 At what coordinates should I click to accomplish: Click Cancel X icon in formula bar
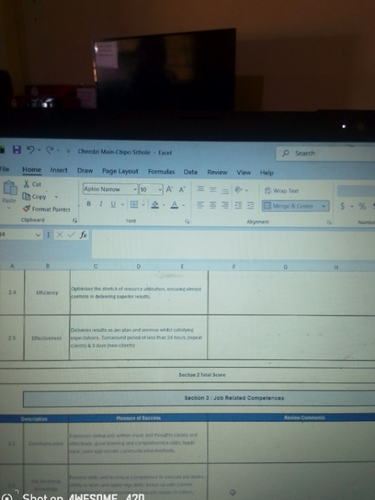tap(59, 235)
